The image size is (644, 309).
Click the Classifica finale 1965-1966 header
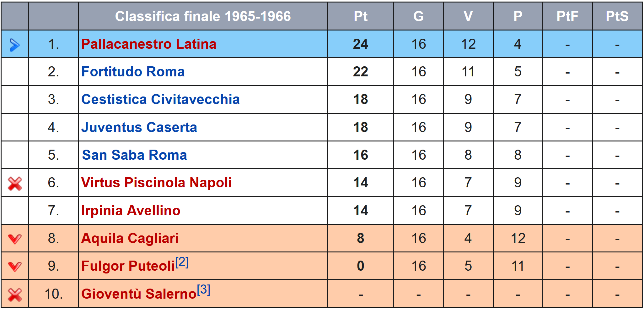[203, 16]
